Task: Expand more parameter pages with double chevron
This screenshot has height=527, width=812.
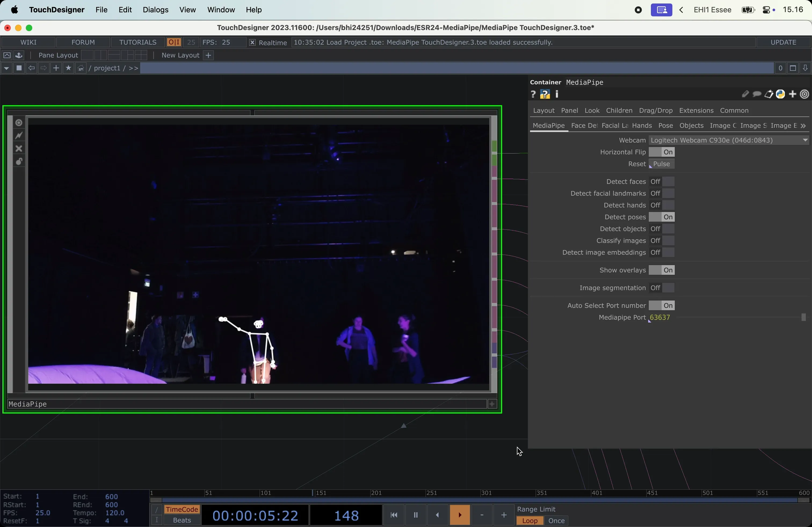Action: coord(803,126)
